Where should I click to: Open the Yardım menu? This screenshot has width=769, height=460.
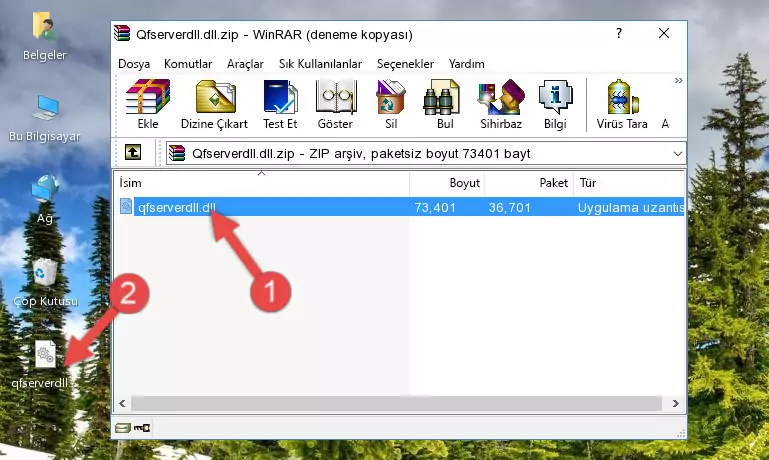466,64
